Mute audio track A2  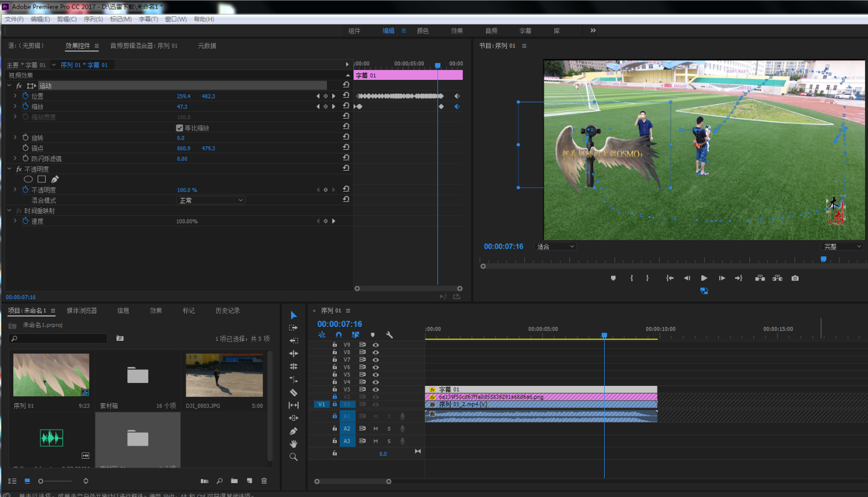tap(376, 429)
